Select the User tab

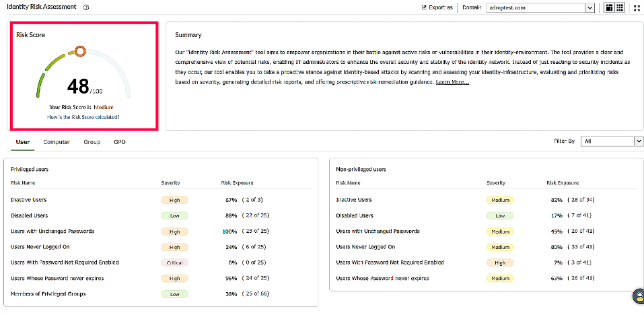click(23, 142)
